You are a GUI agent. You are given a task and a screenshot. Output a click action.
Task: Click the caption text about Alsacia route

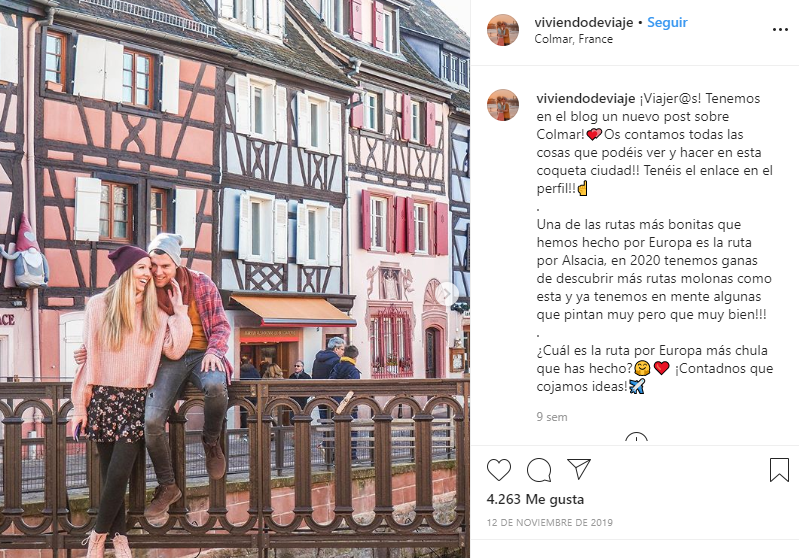pos(654,270)
